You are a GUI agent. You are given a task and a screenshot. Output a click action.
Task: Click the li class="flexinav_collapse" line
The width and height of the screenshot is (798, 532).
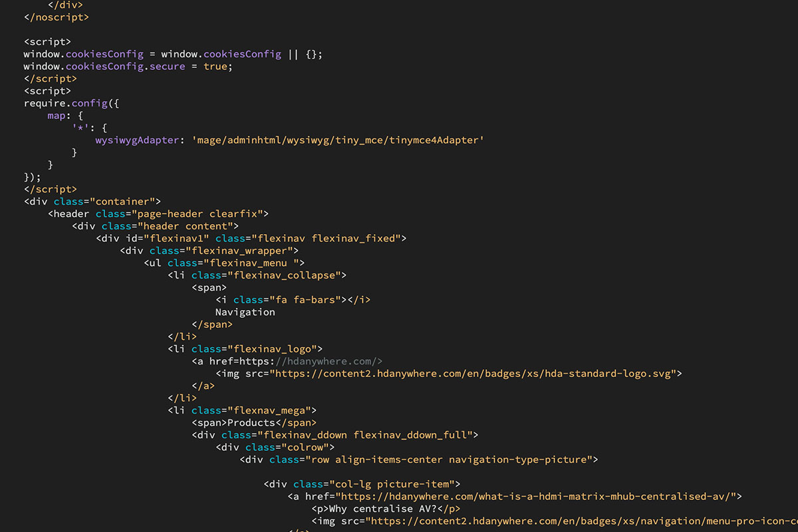point(257,275)
